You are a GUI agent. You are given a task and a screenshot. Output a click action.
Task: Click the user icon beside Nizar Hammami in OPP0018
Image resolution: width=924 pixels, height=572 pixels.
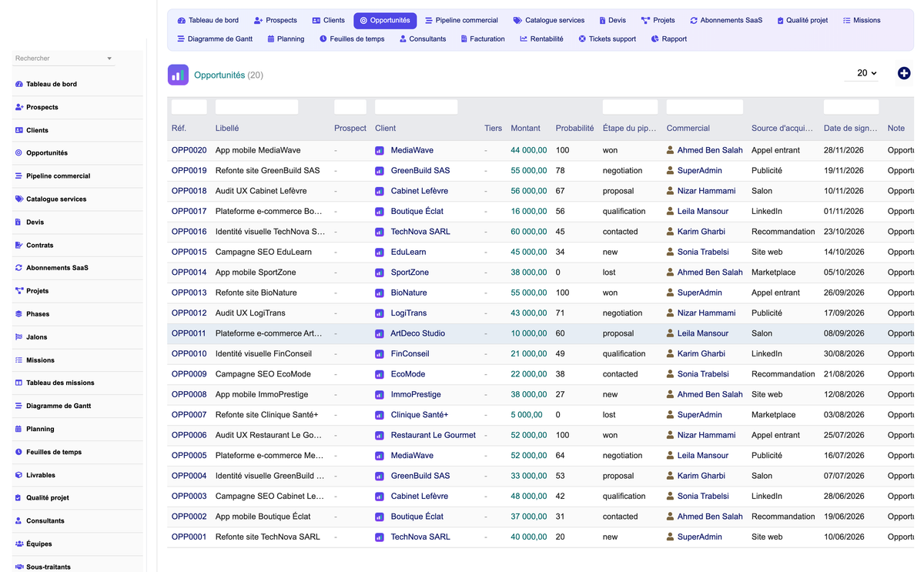click(x=671, y=191)
